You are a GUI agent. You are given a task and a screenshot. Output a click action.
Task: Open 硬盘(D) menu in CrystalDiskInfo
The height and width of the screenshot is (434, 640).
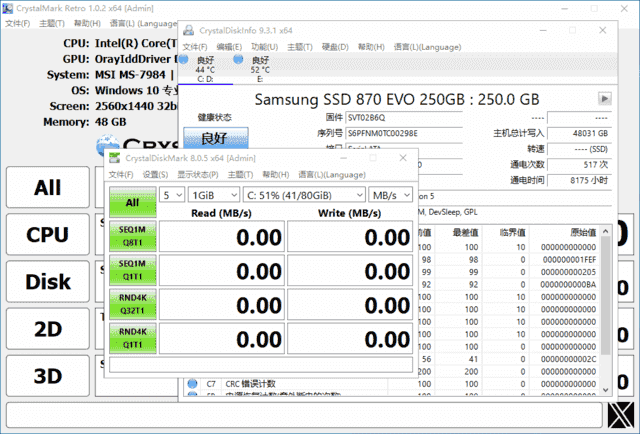pos(335,47)
